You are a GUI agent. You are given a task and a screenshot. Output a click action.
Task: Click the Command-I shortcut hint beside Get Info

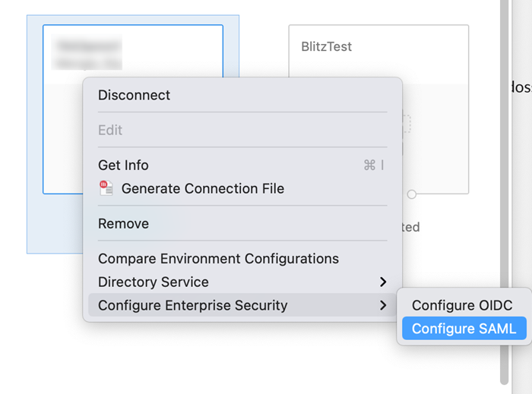(374, 165)
